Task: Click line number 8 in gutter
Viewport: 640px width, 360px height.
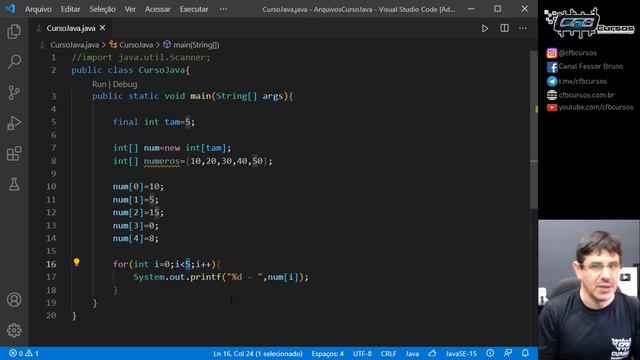Action: pos(53,161)
